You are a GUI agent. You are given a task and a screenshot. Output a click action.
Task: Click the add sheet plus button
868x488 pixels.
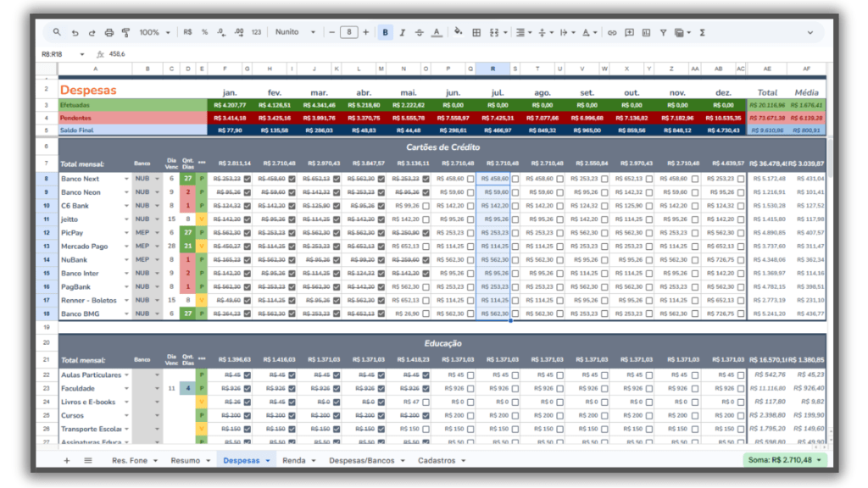pyautogui.click(x=67, y=460)
